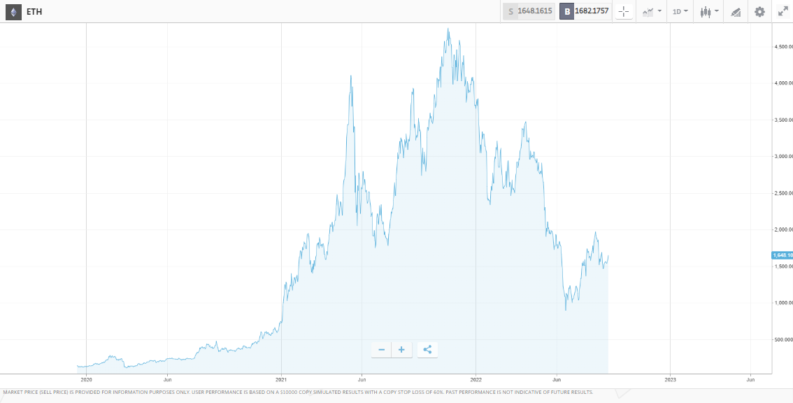The height and width of the screenshot is (403, 793).
Task: Toggle the crosshair cursor tool
Action: 623,12
